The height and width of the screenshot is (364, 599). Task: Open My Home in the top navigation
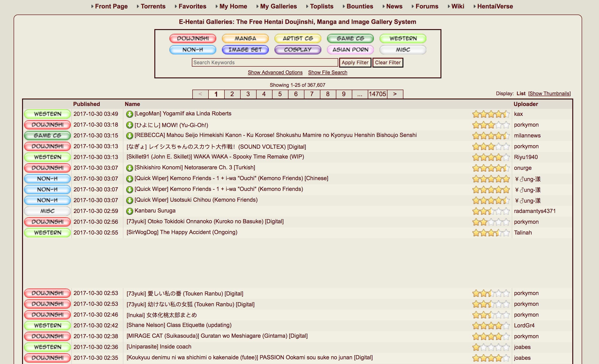pos(233,6)
